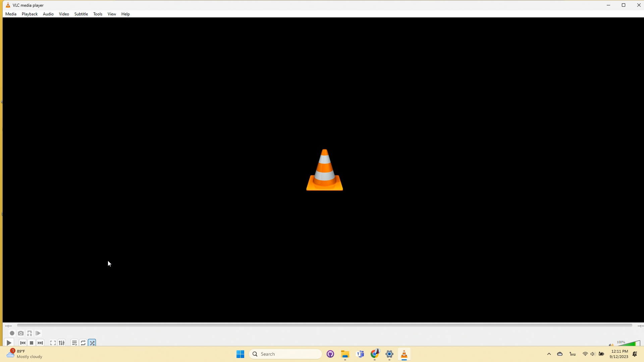Stop playback with the square stop button
Screen dimensions: 644x362
click(32, 343)
